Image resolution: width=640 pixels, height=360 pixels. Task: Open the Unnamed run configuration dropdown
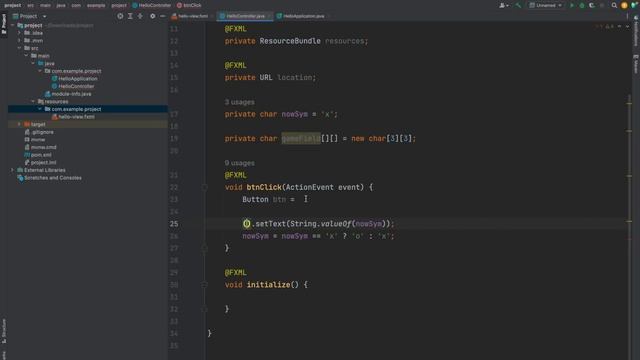(x=546, y=5)
